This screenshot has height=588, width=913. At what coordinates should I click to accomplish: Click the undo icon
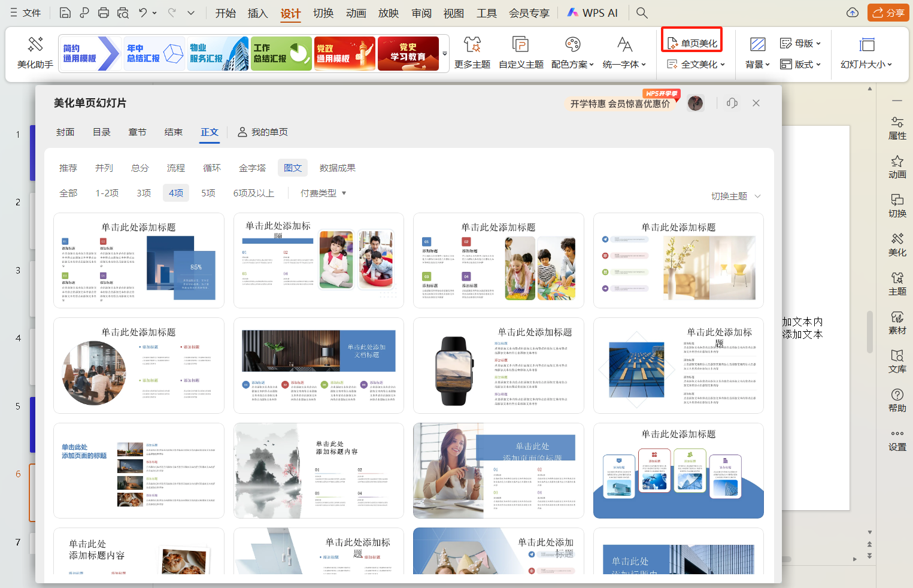pyautogui.click(x=142, y=13)
